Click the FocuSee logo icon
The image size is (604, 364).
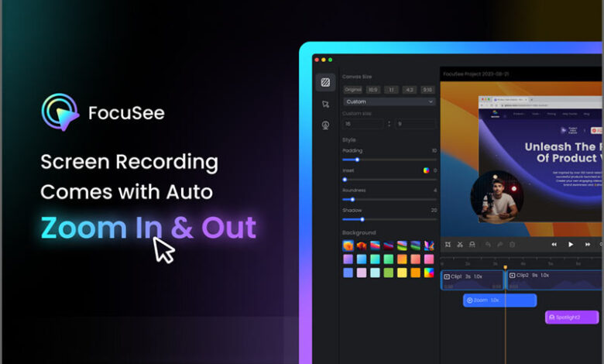(60, 112)
